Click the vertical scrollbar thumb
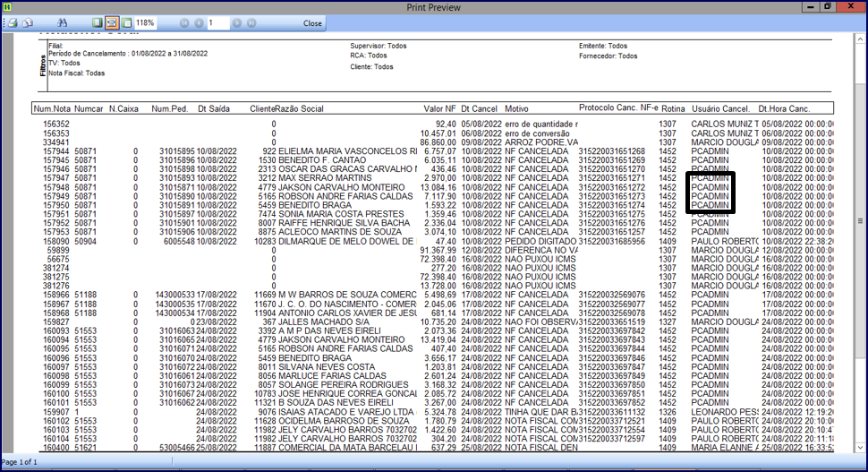 click(861, 220)
